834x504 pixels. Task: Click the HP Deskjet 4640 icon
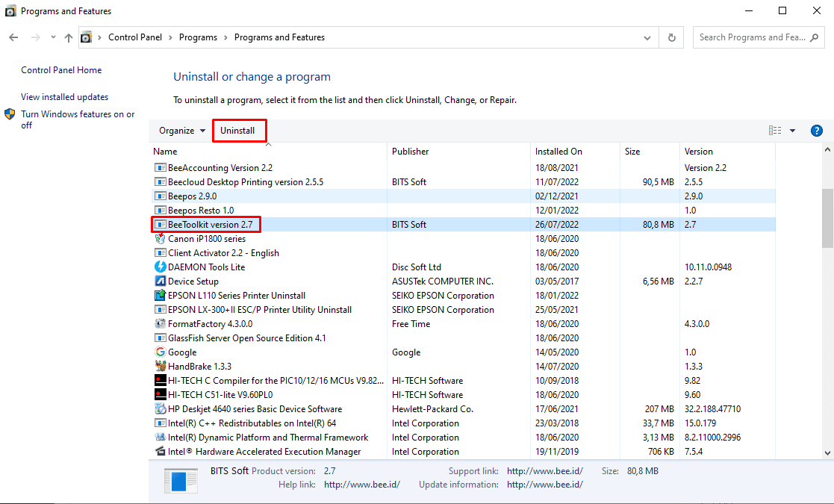tap(160, 409)
